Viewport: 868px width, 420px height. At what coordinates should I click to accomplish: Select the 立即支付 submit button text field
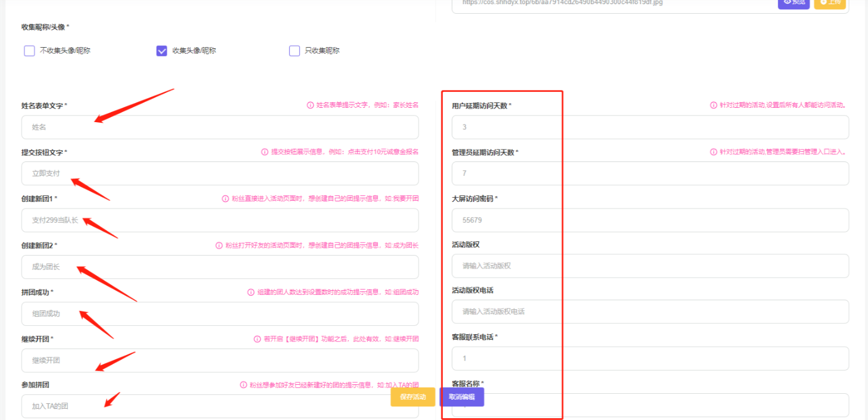(220, 173)
